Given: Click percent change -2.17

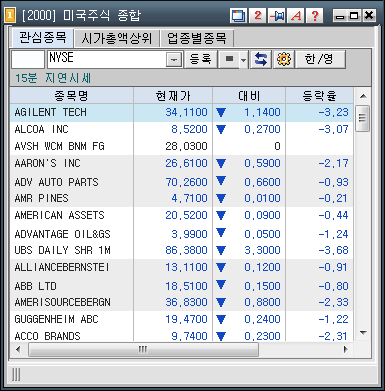Looking at the screenshot, I should pos(333,163).
